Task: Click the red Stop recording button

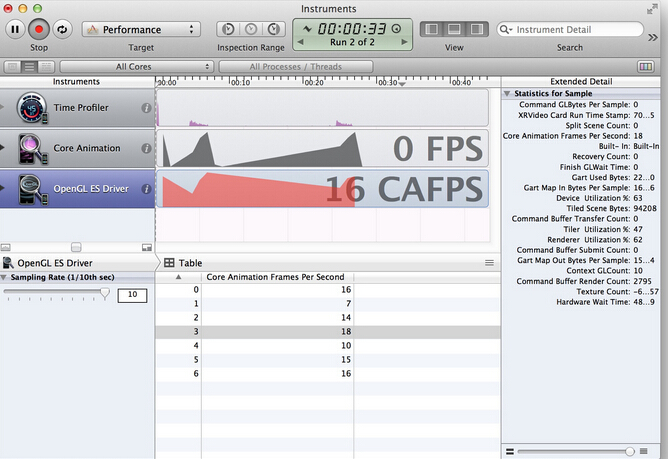Action: tap(38, 30)
